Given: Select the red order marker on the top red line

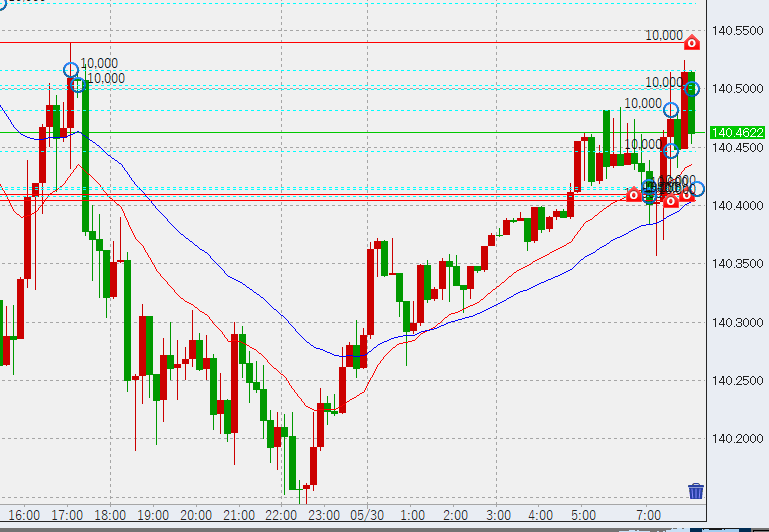Looking at the screenshot, I should [691, 43].
